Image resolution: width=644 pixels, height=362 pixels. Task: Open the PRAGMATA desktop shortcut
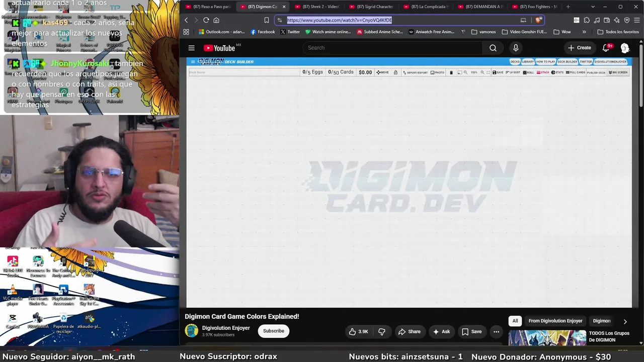coord(38,321)
